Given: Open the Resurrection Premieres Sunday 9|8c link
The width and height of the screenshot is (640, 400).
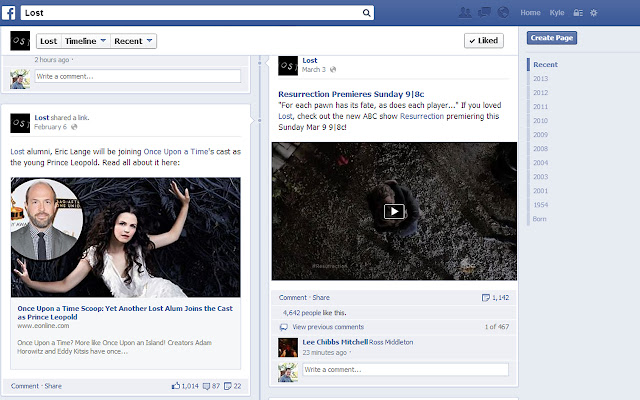Looking at the screenshot, I should 351,94.
